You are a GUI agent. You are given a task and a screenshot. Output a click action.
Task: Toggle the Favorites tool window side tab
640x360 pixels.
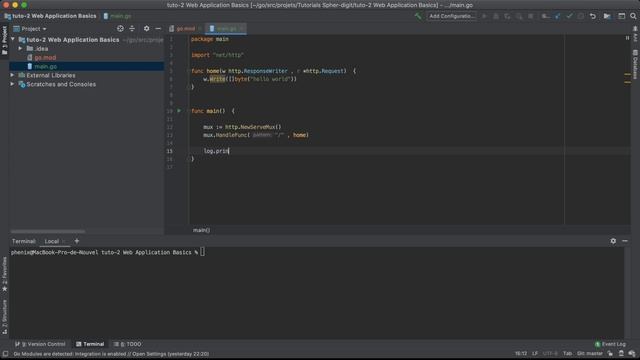[x=4, y=274]
